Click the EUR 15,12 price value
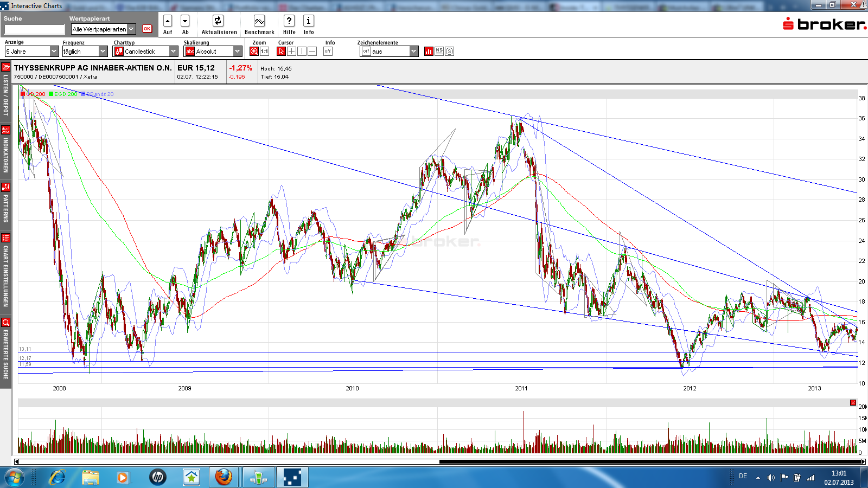This screenshot has width=868, height=488. point(196,68)
